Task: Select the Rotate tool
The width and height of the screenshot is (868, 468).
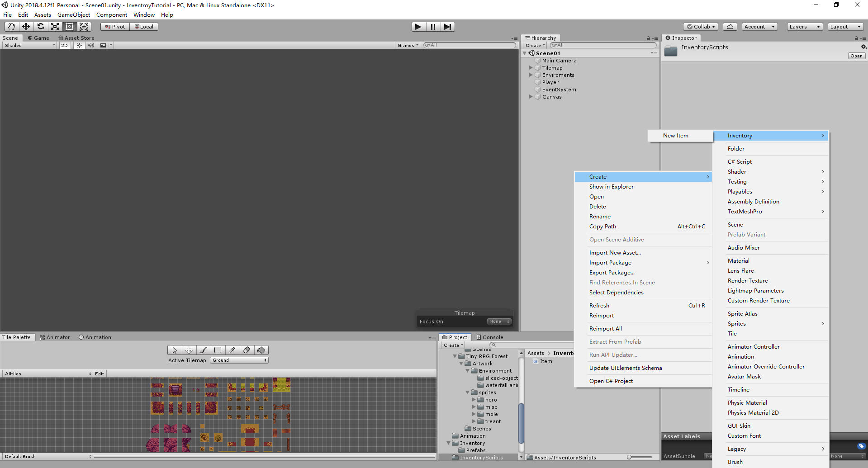Action: [41, 26]
